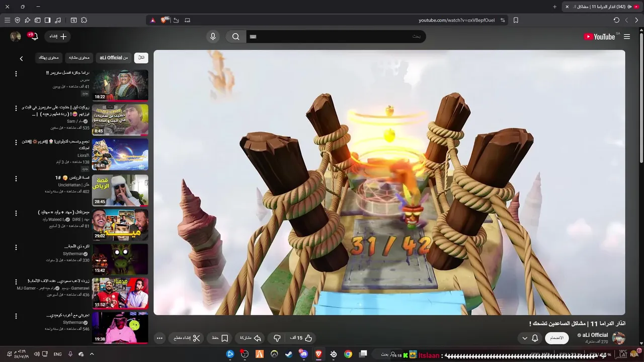Select the 'من aLi Official' filter chip
The width and height of the screenshot is (644, 362).
tap(114, 58)
